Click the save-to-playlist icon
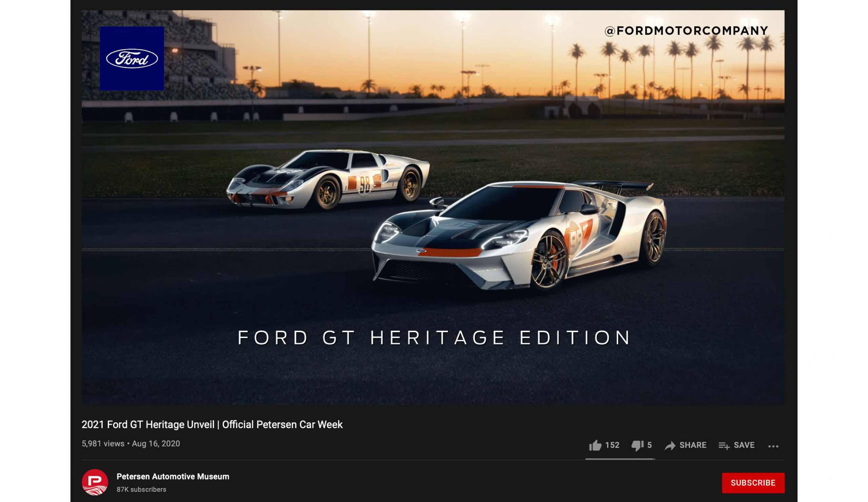 coord(724,445)
